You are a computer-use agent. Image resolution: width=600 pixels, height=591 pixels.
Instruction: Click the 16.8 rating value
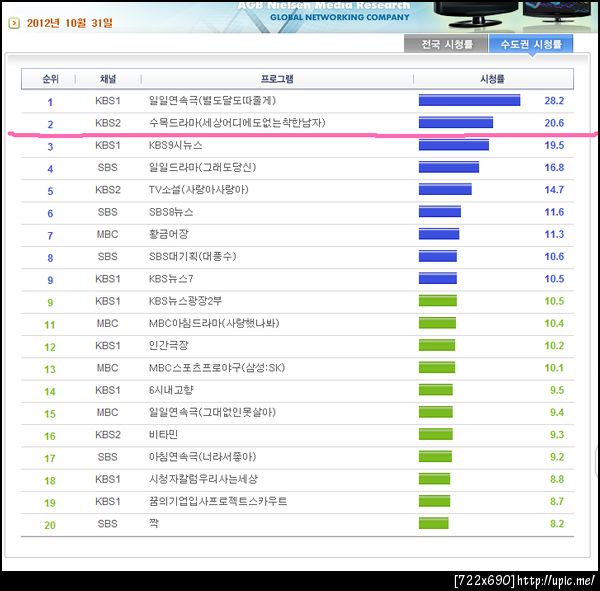[x=554, y=167]
